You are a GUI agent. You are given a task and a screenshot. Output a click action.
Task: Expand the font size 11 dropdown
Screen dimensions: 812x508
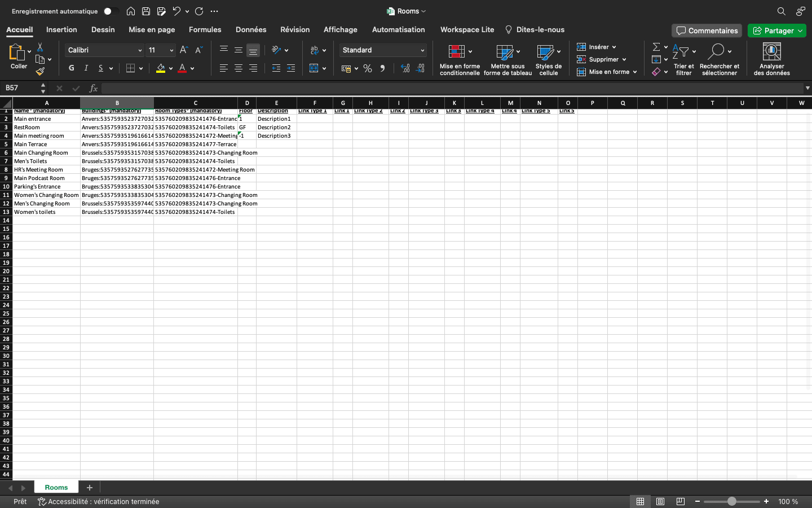click(x=171, y=50)
